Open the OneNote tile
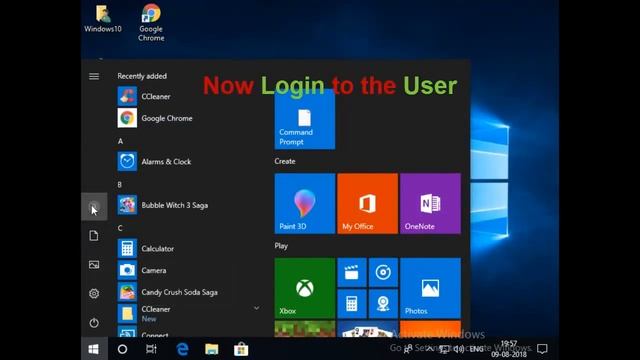Image resolution: width=640 pixels, height=360 pixels. click(430, 203)
